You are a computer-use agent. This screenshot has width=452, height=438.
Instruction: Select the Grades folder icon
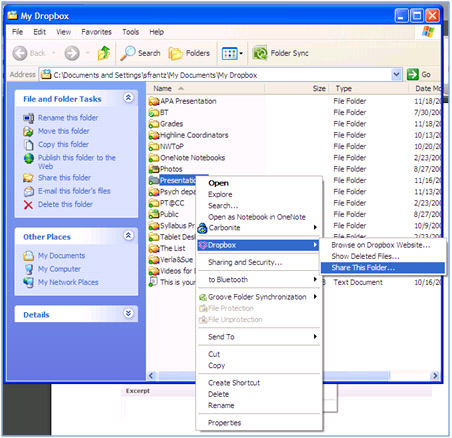click(154, 124)
